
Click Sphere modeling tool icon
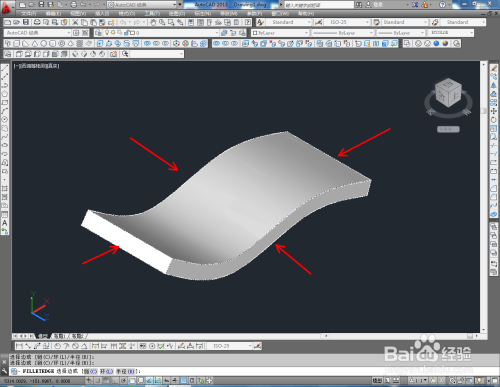44,43
